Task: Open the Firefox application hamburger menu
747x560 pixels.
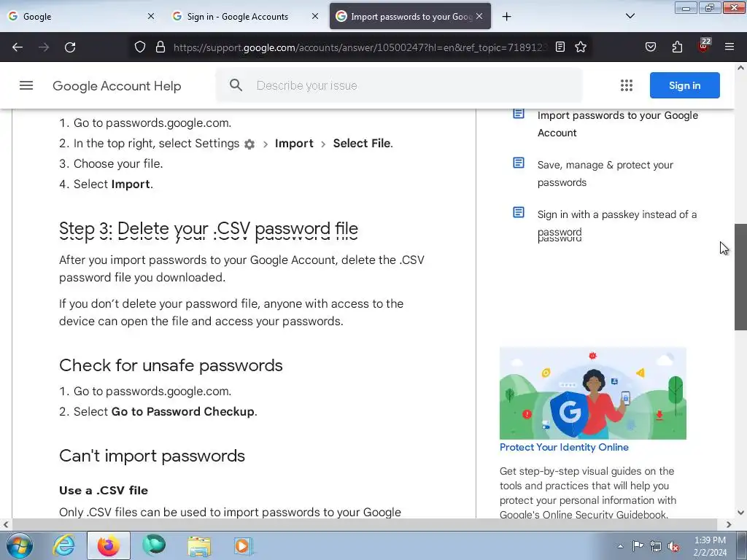Action: [729, 47]
